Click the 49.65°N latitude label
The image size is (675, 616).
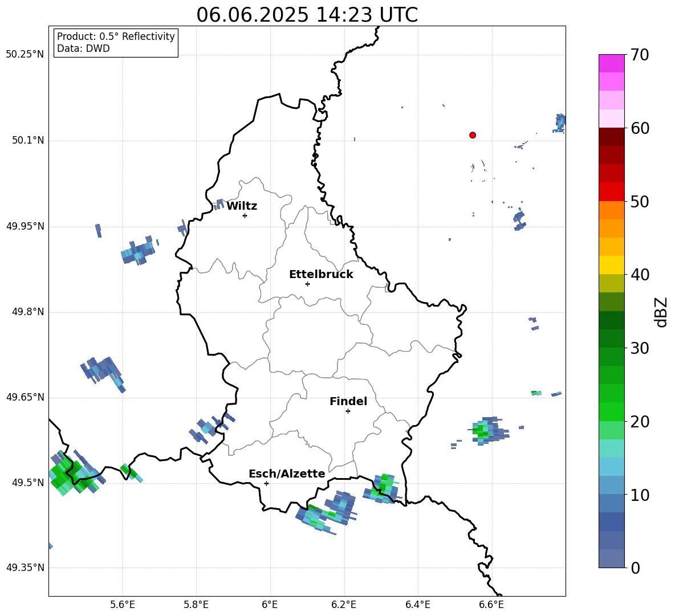click(x=25, y=397)
